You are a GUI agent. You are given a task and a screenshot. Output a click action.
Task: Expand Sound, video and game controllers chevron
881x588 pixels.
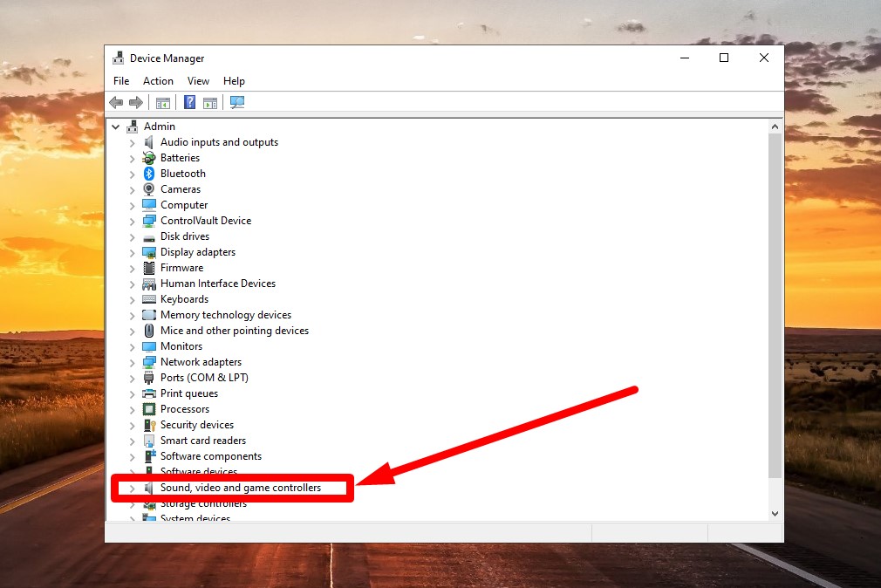tap(132, 489)
